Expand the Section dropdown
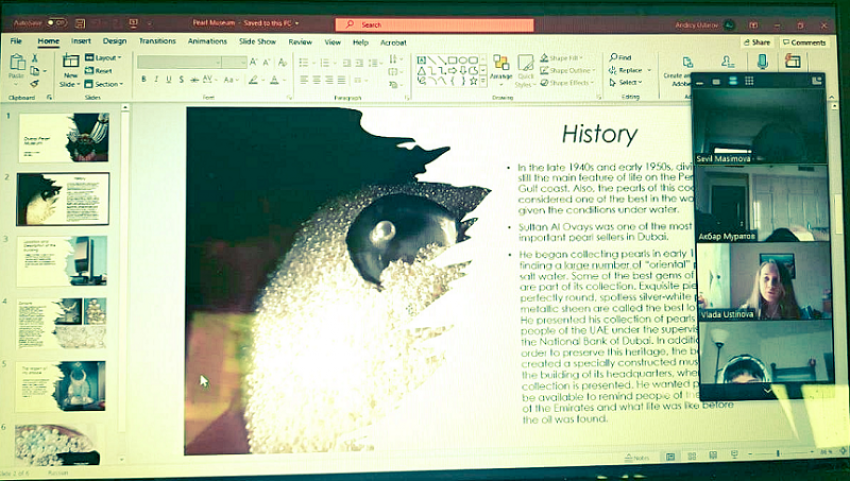This screenshot has height=481, width=850. (105, 84)
